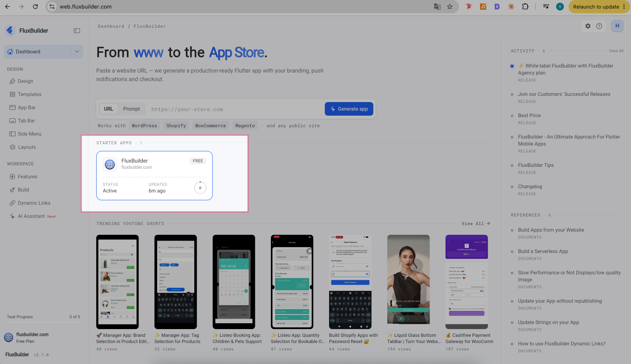Open the Dynamic Links chain icon
Viewport: 631px width, 364px height.
[12, 203]
